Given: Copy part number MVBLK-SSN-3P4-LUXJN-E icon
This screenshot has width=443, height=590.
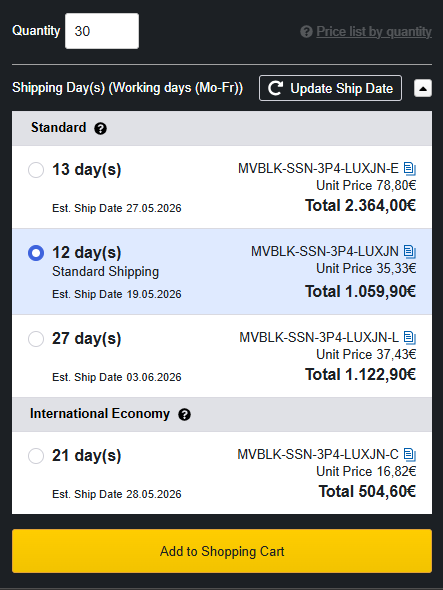Looking at the screenshot, I should [x=410, y=169].
